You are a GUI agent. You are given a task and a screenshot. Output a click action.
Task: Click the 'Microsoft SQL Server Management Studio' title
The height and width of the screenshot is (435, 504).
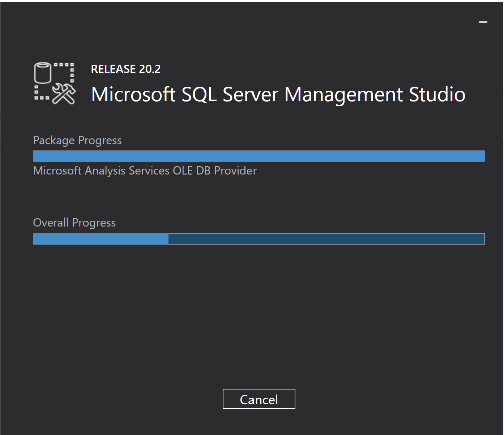point(278,95)
